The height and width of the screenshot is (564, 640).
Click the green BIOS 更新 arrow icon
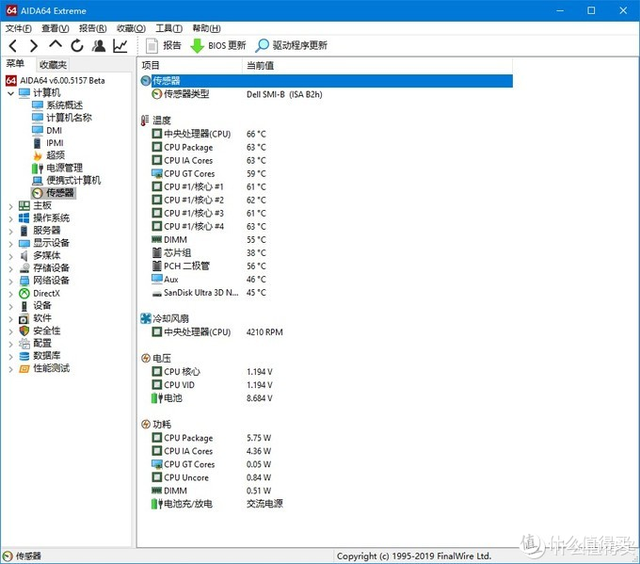point(197,46)
